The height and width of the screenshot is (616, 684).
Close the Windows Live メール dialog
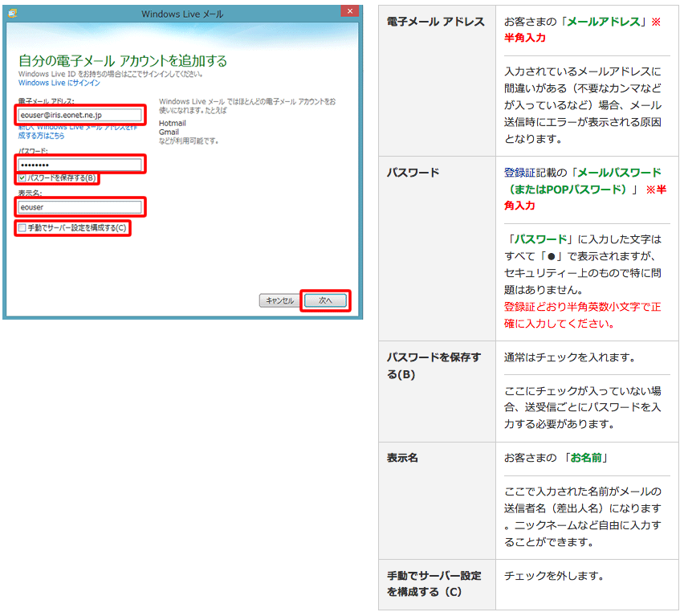(x=349, y=14)
